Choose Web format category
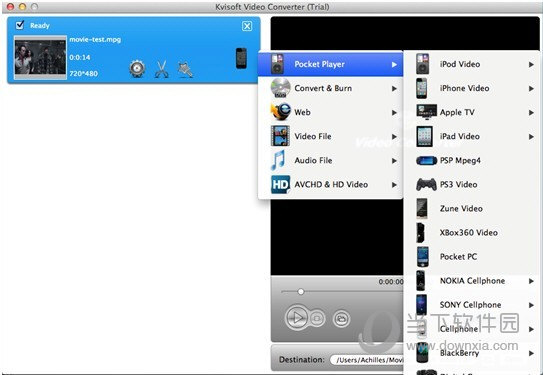543x375 pixels. coord(331,112)
